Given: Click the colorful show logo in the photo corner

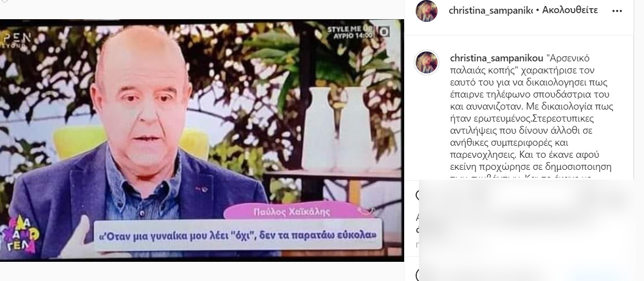Looking at the screenshot, I should (21, 234).
